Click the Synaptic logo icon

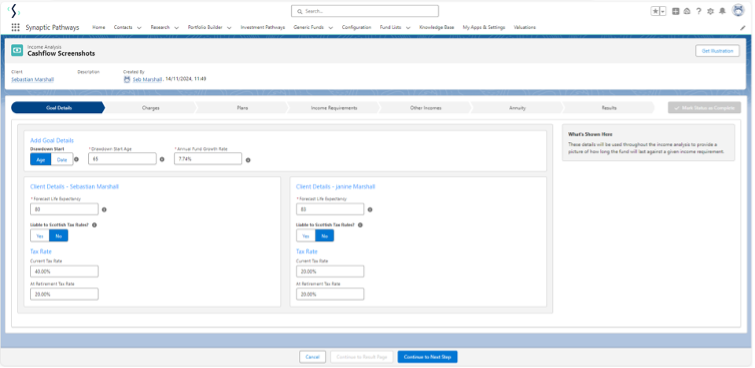14,11
